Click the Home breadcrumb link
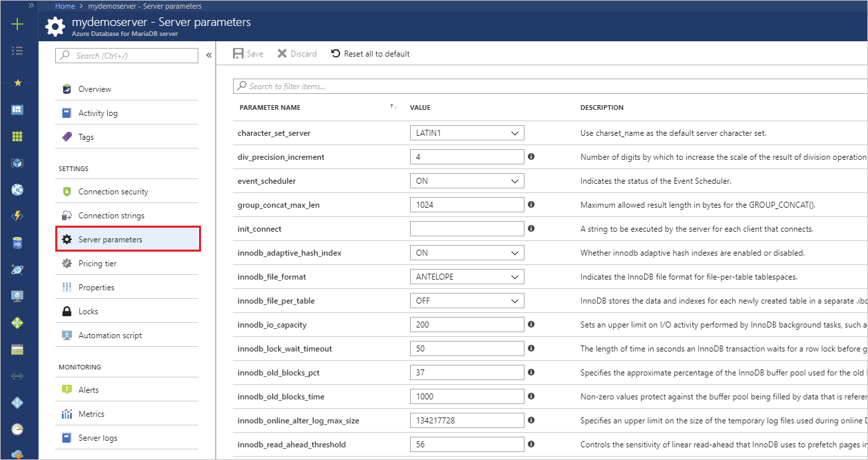868x460 pixels. pyautogui.click(x=65, y=5)
